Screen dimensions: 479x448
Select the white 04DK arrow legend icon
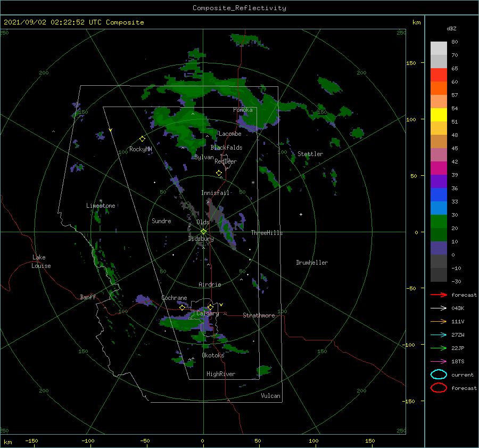pos(439,308)
